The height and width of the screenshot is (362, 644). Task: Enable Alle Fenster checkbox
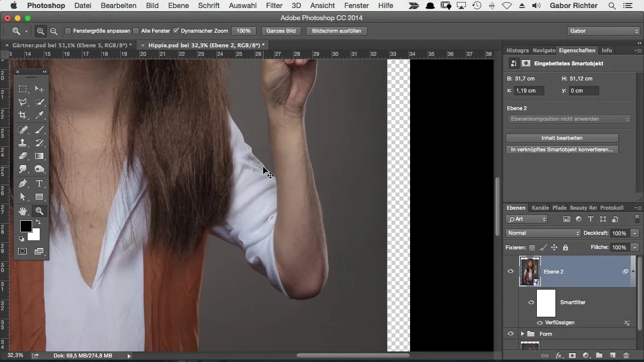coord(136,31)
